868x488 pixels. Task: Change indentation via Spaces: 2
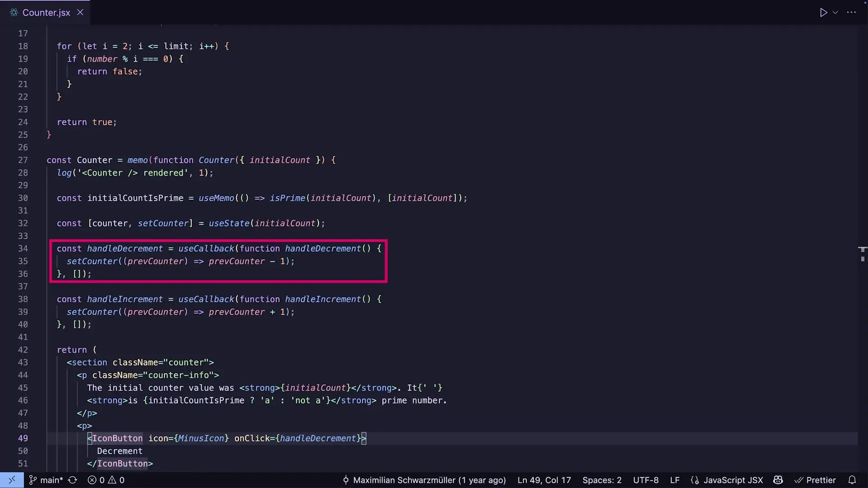tap(602, 480)
